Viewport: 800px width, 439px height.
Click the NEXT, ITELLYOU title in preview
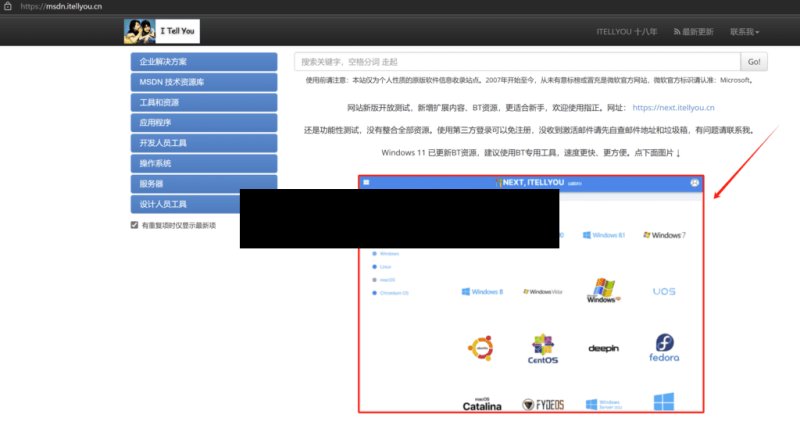(533, 182)
